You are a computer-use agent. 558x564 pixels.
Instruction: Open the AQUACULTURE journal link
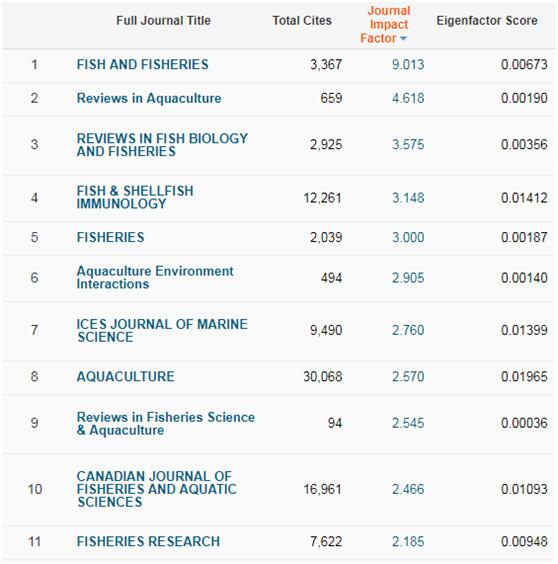126,377
